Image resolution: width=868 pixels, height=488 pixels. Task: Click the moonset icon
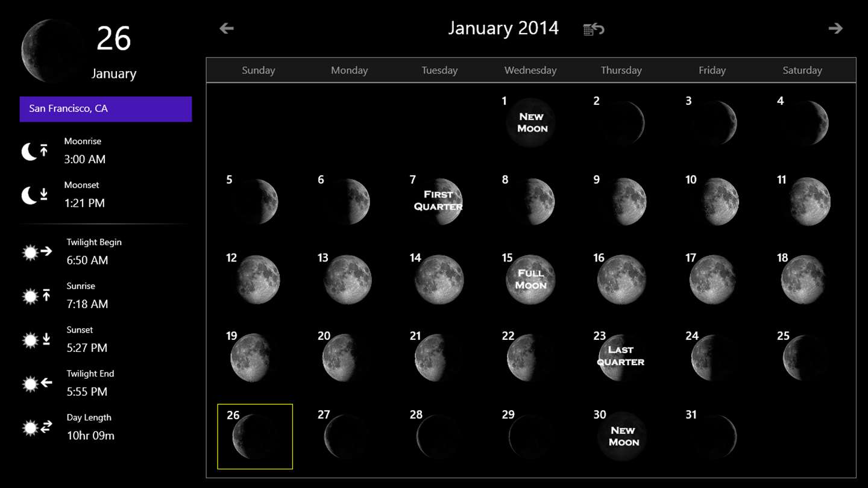[35, 195]
